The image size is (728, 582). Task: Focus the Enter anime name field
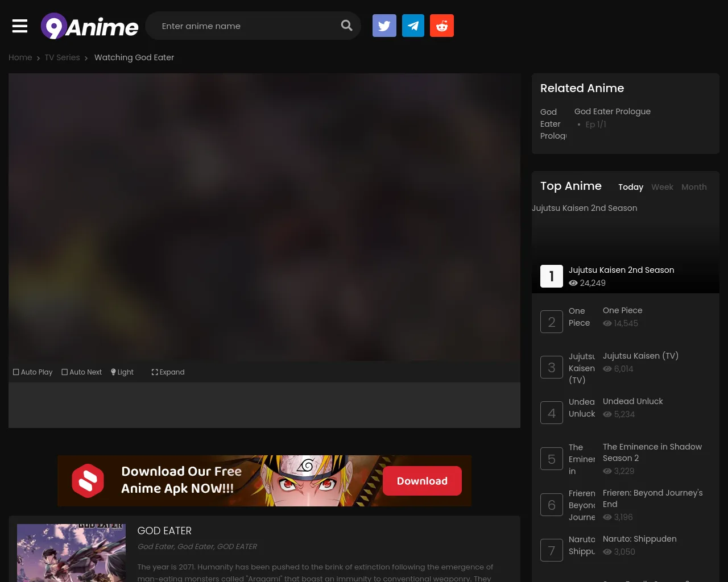[245, 26]
